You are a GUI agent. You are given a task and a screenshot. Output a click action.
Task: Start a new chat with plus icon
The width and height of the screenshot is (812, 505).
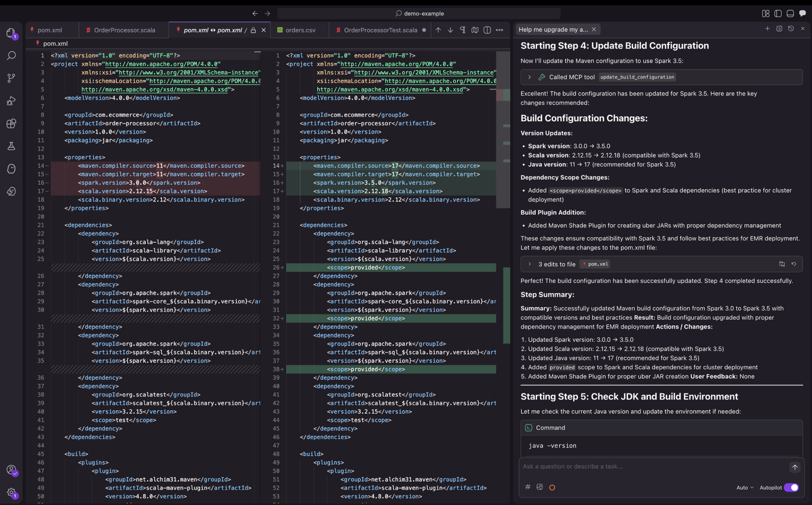(x=767, y=28)
